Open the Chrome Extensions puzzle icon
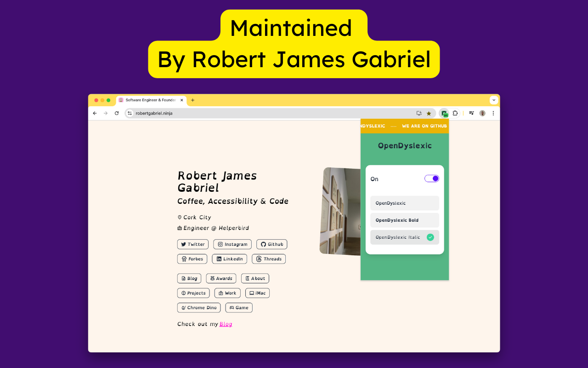The width and height of the screenshot is (588, 368). 455,113
